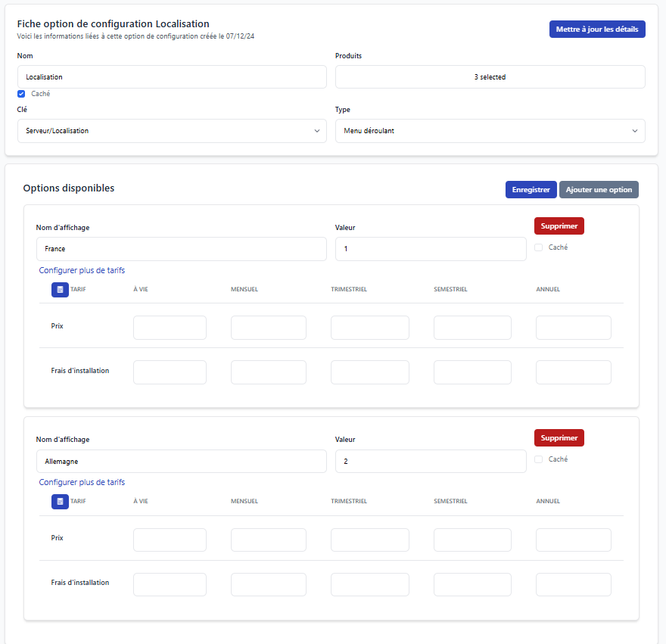666x644 pixels.
Task: Click France's Mensuel Prix input
Action: (268, 328)
